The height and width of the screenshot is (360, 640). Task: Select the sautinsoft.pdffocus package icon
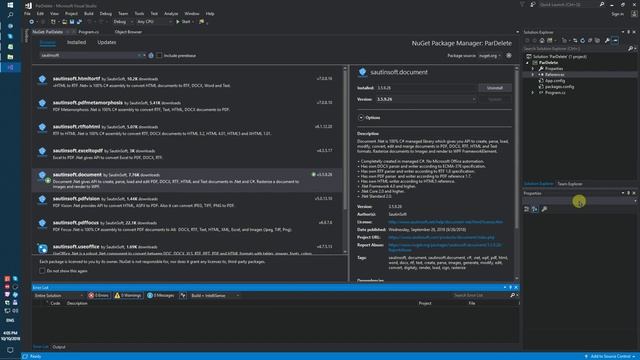pyautogui.click(x=42, y=224)
